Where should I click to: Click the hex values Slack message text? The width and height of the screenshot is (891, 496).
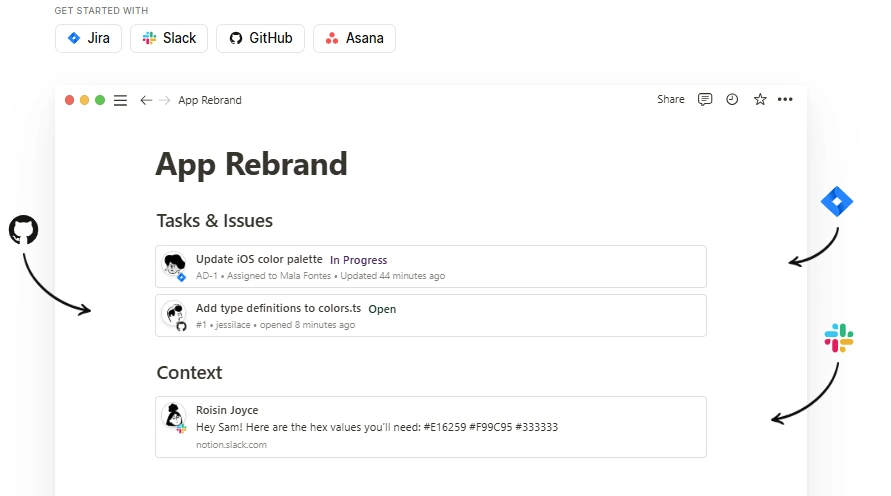[377, 427]
